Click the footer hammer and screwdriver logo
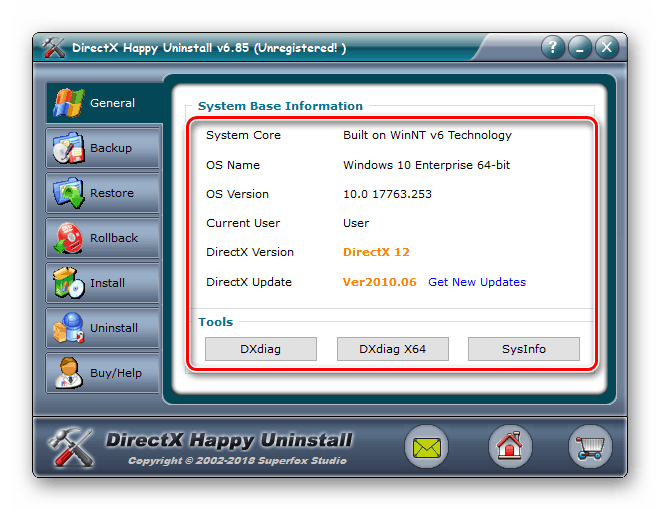660x510 pixels. [x=71, y=447]
